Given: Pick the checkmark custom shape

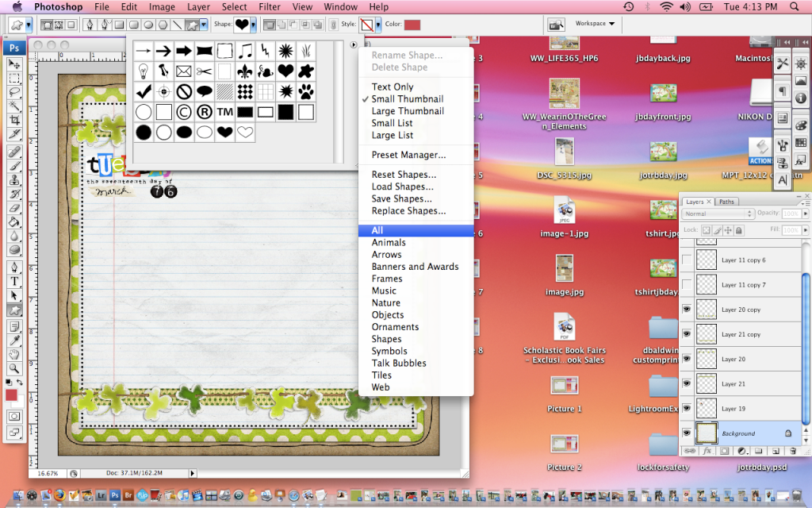Looking at the screenshot, I should pos(144,92).
